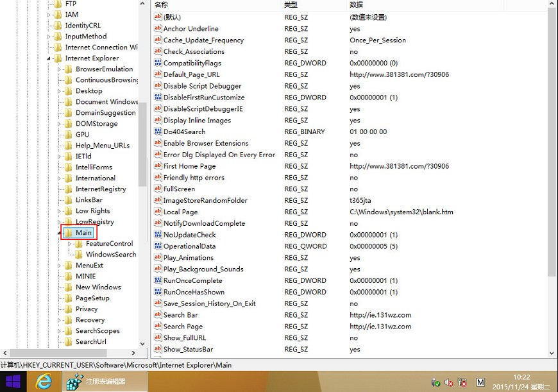Click the safely remove hardware tray icon

click(x=435, y=382)
